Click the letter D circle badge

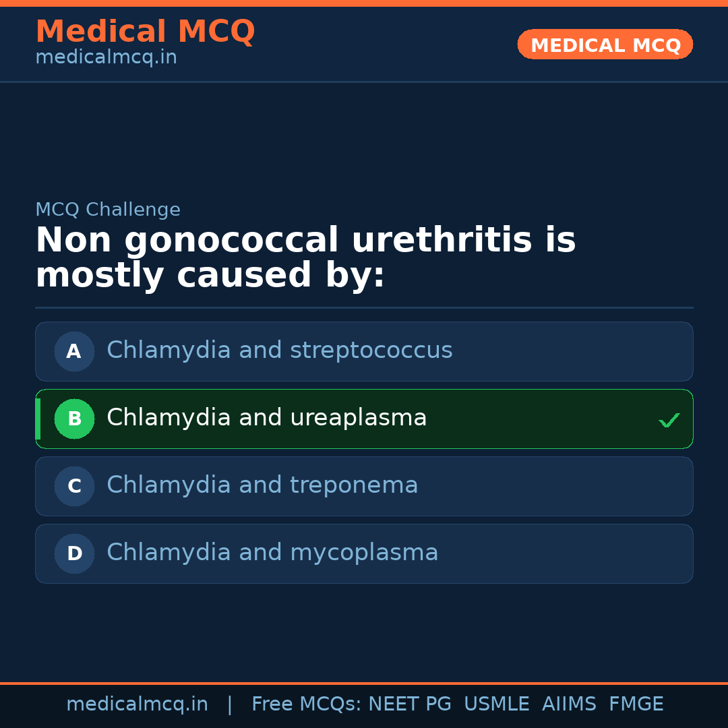coord(74,553)
